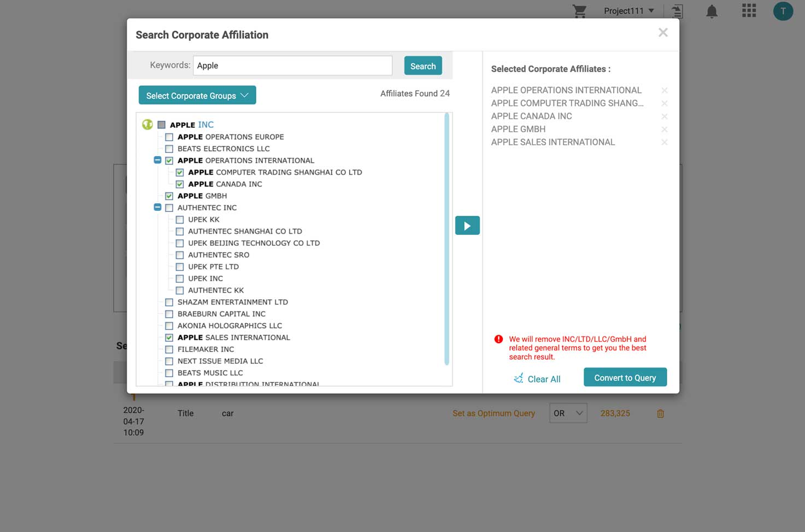Check BRAEBURN CAPITAL INC checkbox
The image size is (805, 532).
pyautogui.click(x=169, y=314)
